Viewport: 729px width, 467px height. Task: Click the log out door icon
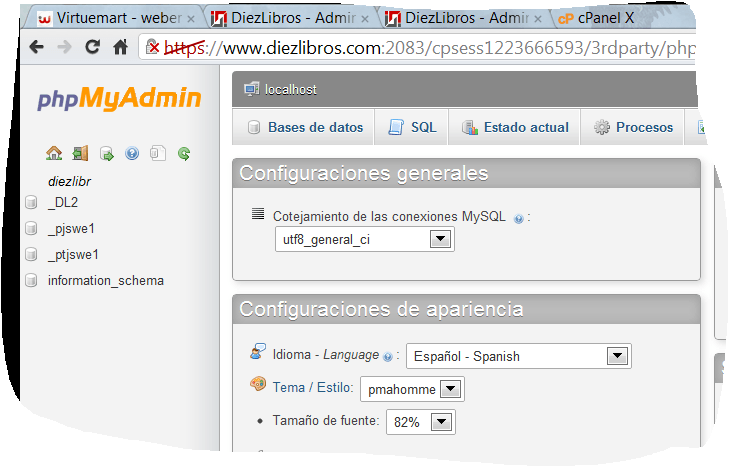tap(80, 153)
